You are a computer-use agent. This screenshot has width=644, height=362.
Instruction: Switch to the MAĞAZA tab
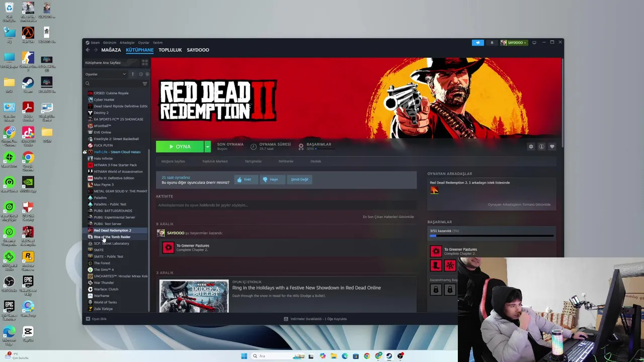[x=111, y=50]
